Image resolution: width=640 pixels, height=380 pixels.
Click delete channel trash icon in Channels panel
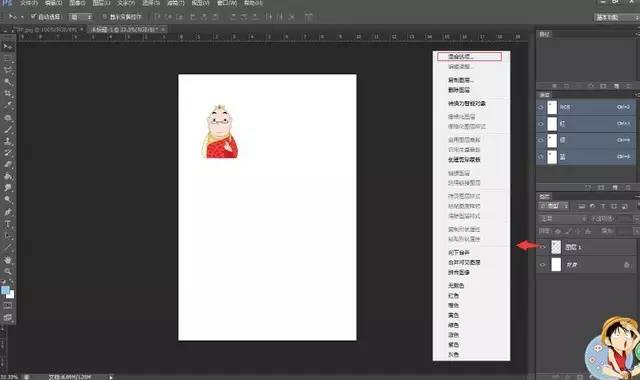click(628, 188)
